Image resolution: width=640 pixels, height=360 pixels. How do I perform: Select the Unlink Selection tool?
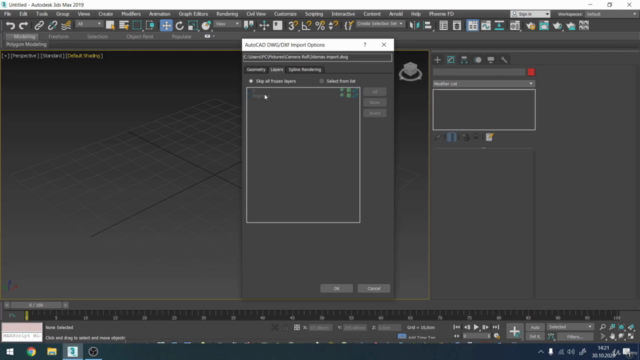point(52,26)
